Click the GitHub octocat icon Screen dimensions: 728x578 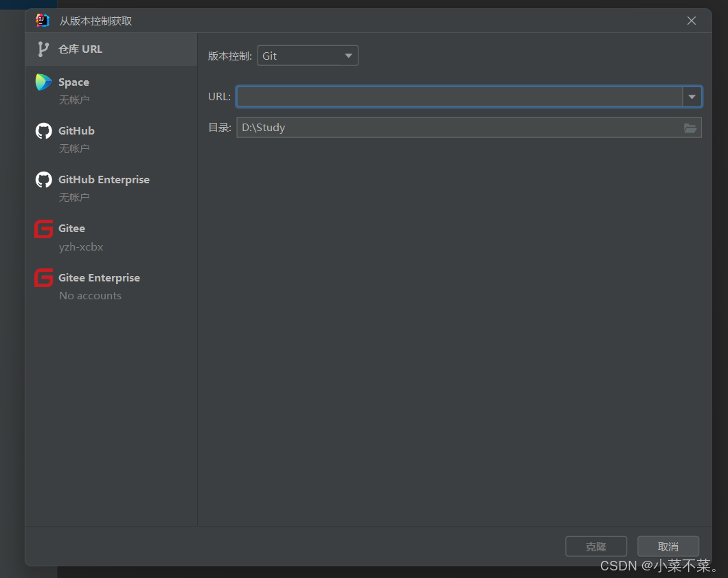(x=44, y=131)
